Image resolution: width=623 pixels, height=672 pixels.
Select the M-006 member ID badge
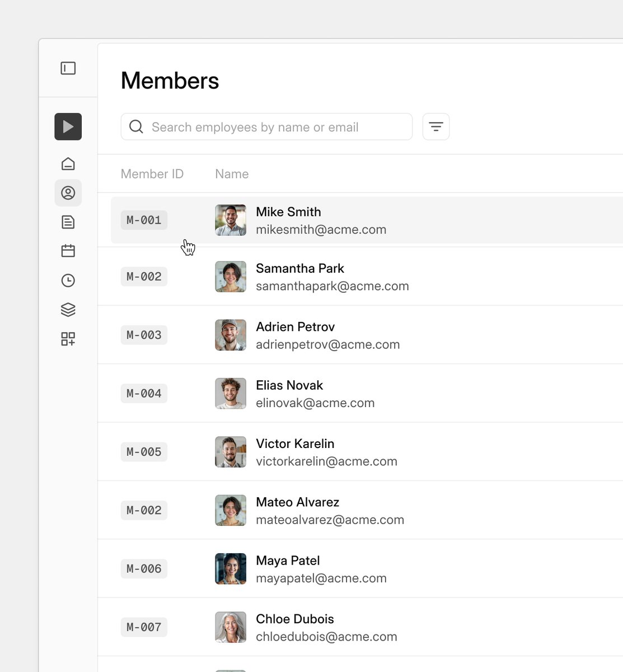click(x=144, y=568)
